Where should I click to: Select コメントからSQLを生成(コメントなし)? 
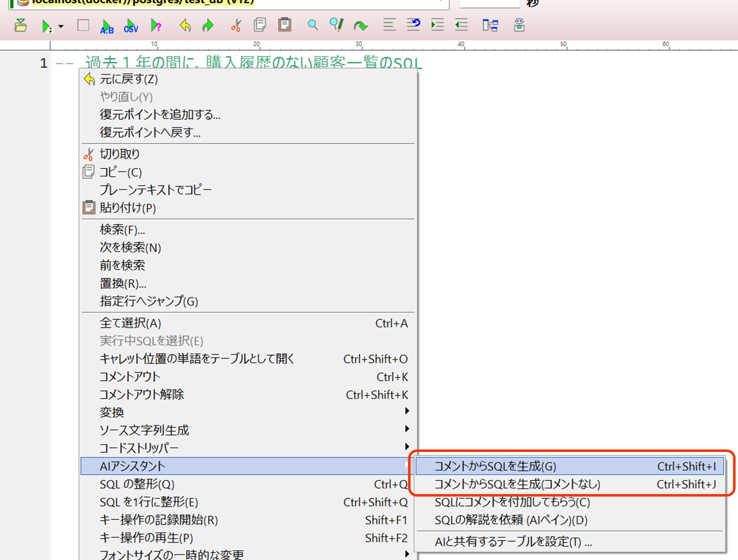click(570, 484)
